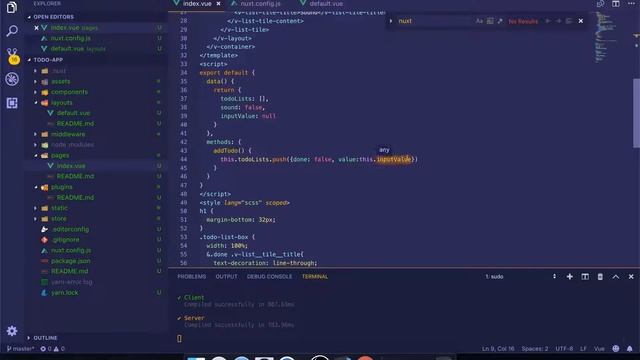Expand replace mode in the find widget
640x360 pixels.
[x=391, y=21]
